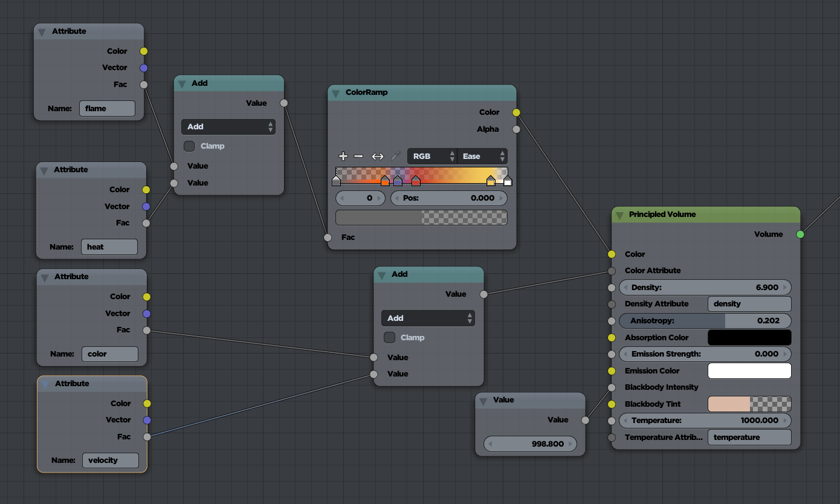This screenshot has width=840, height=504.
Task: Click velocity Attribute node's Fac socket
Action: pyautogui.click(x=147, y=437)
